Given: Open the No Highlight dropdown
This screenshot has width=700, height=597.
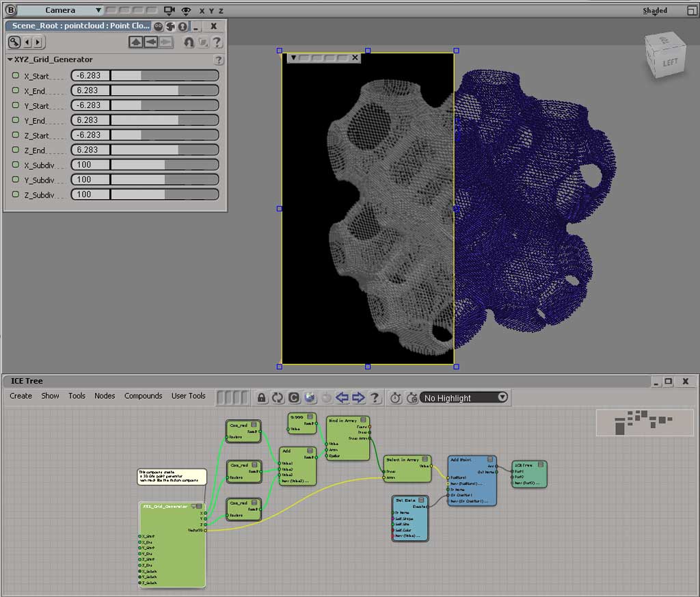Looking at the screenshot, I should click(465, 397).
